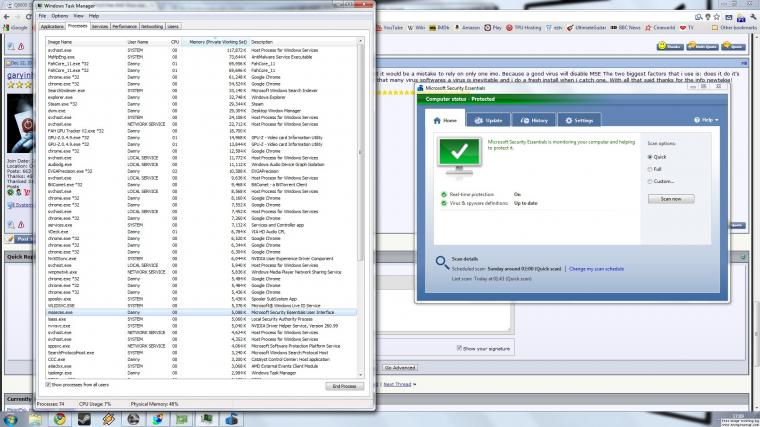Open the Cineworld bookmark in Chrome

pyautogui.click(x=660, y=28)
